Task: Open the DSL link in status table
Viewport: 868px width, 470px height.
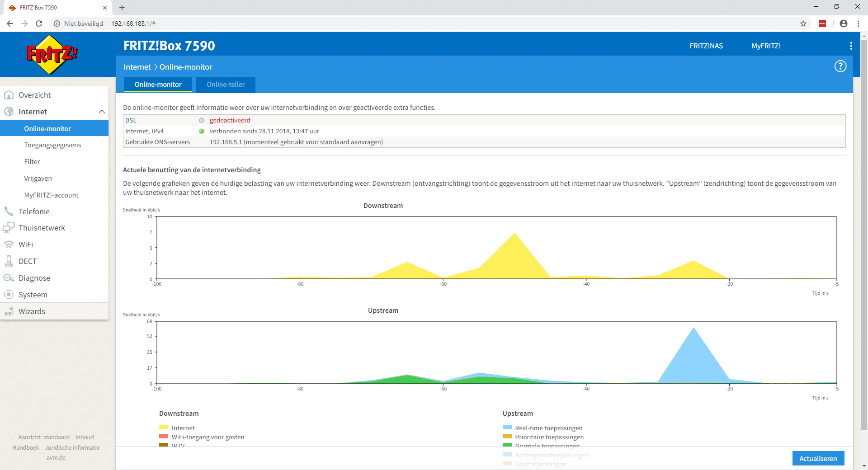Action: coord(131,120)
